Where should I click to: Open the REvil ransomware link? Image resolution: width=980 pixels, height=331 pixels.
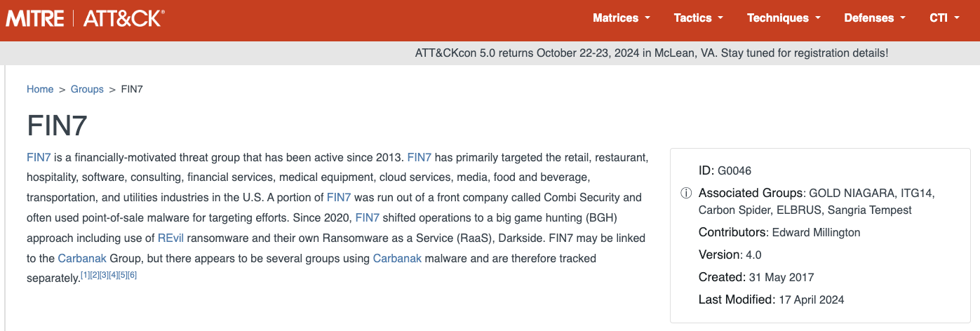click(170, 238)
